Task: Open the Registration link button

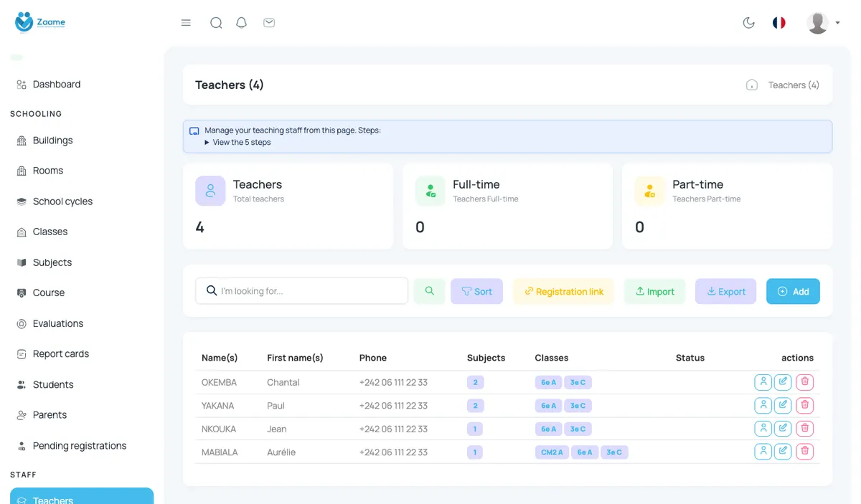Action: 563,291
